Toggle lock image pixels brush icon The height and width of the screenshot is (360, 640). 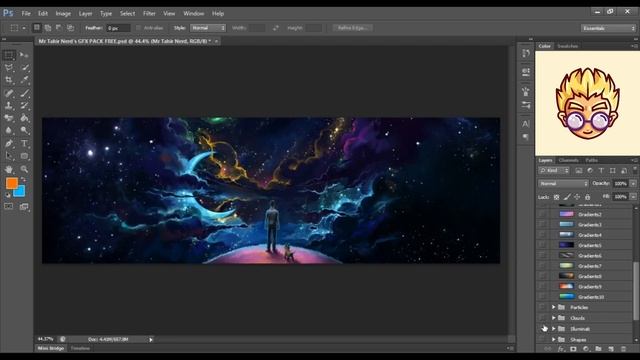(567, 197)
